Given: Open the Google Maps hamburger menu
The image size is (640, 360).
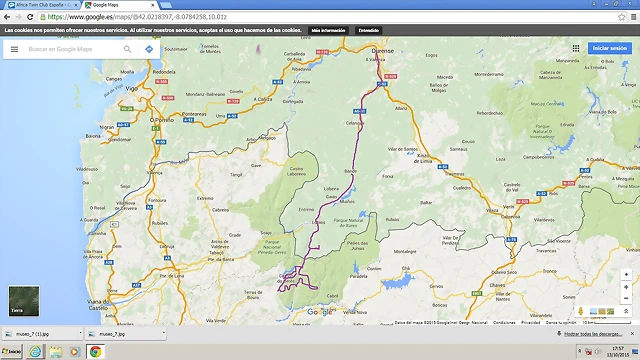Looking at the screenshot, I should [x=14, y=49].
